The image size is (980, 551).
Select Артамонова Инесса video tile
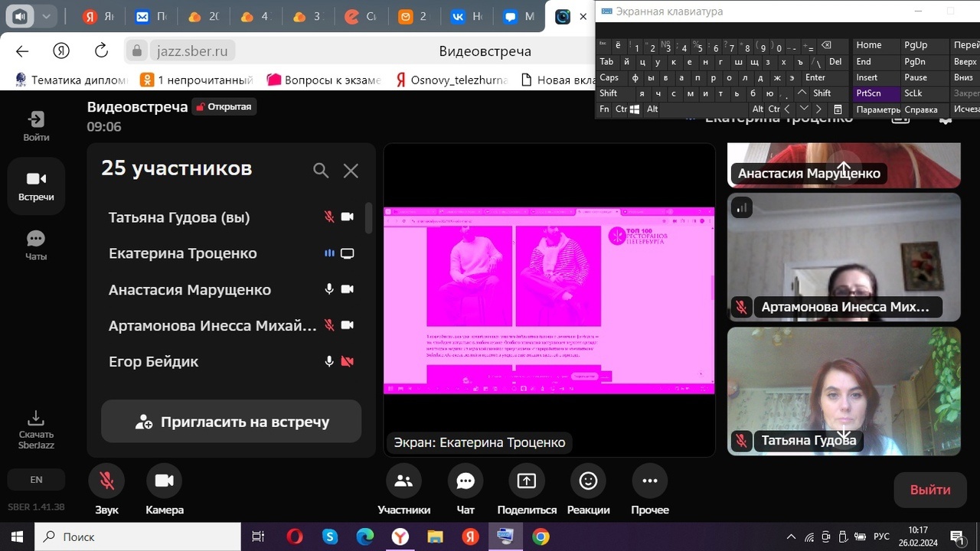(x=844, y=257)
